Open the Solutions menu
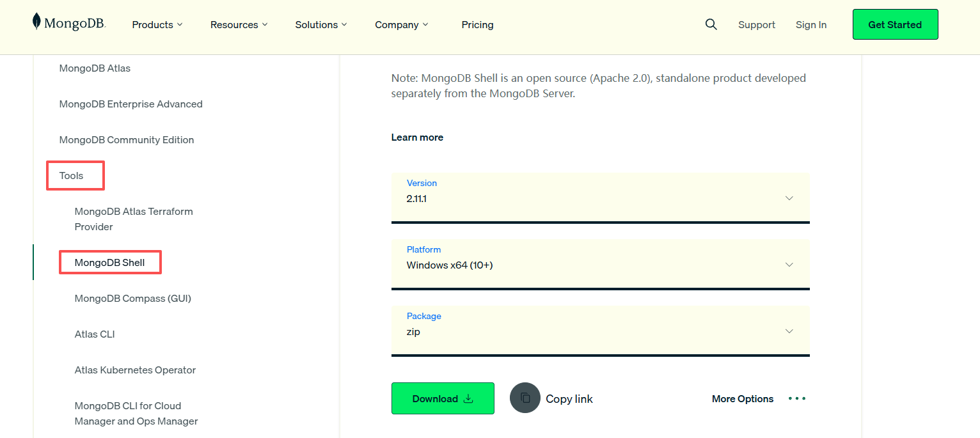This screenshot has height=438, width=980. coord(321,25)
